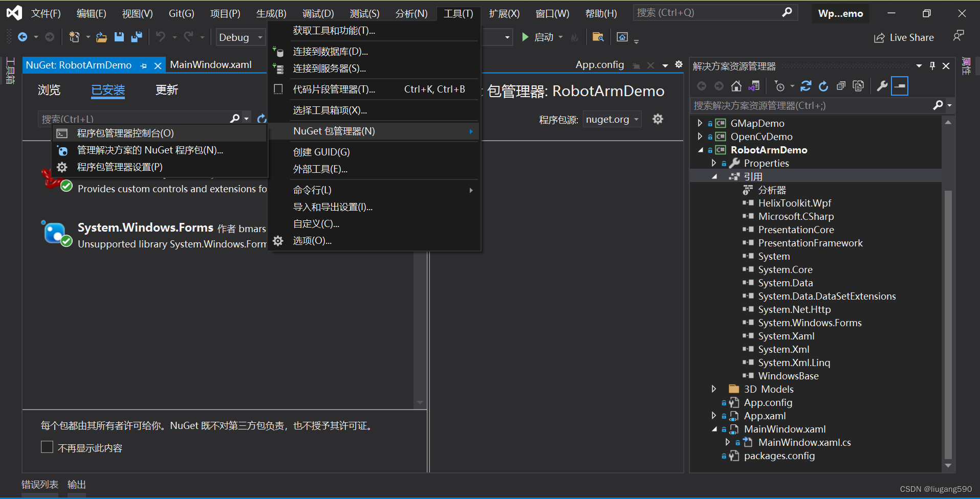Click 获取工具和功能(T)... menu item
Screen dimensions: 980x499
click(375, 30)
